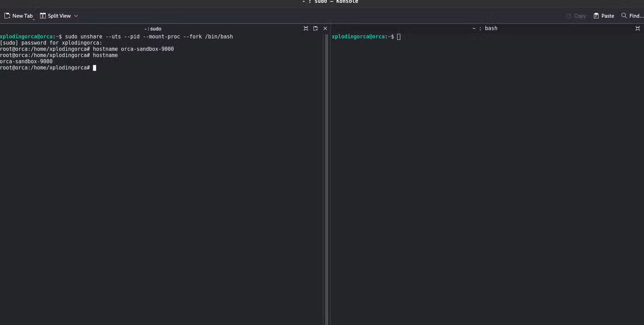Click the sudo pane's vertical scrollbar
The image size is (644, 325).
pos(326,179)
